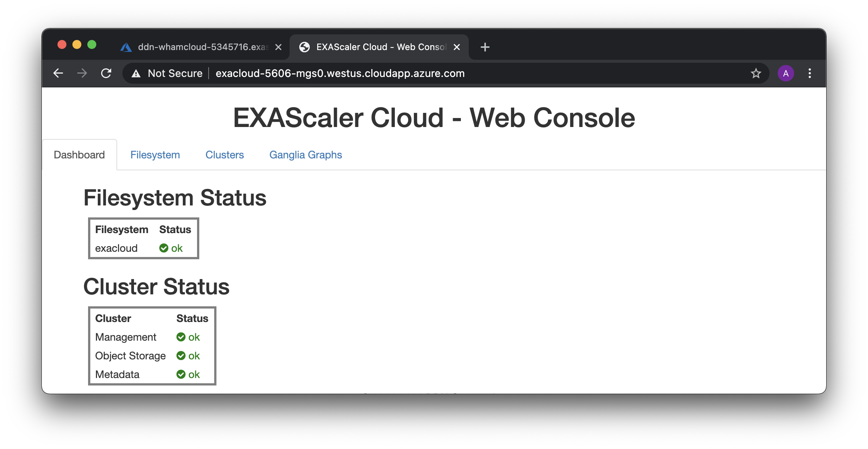This screenshot has width=868, height=449.
Task: Switch to the ddn-whamcloud-5345716 browser tab
Action: coord(198,47)
